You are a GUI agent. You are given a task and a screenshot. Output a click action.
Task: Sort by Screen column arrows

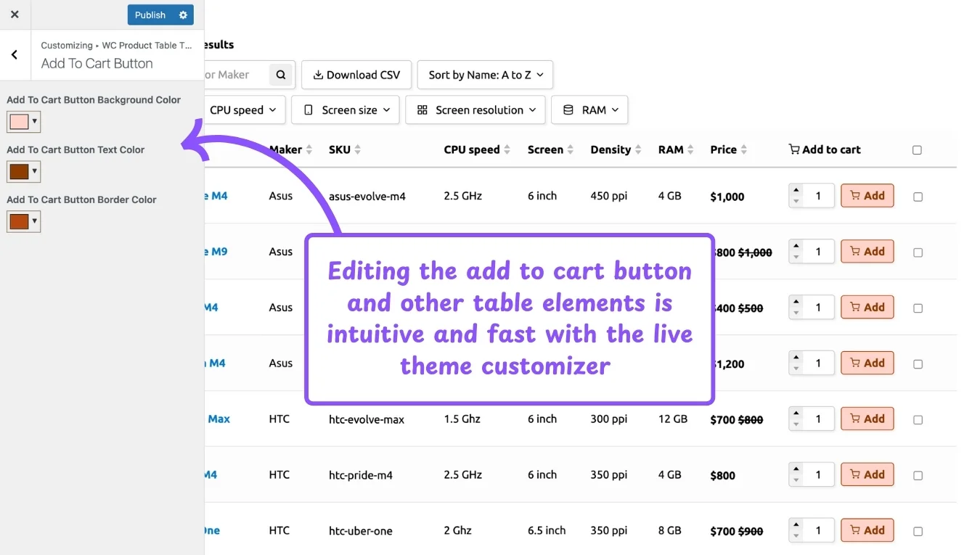click(x=571, y=149)
